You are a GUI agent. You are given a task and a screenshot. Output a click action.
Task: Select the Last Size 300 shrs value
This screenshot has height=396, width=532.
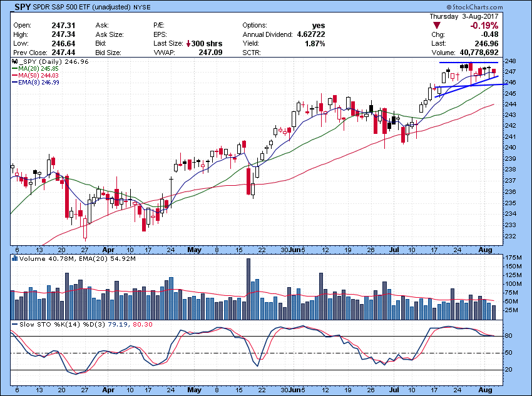pyautogui.click(x=207, y=44)
